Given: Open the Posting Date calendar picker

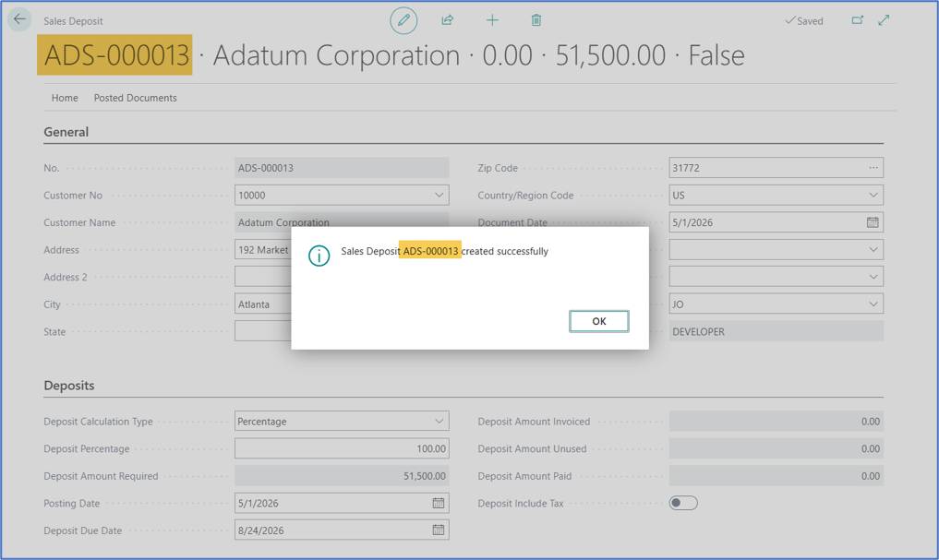Looking at the screenshot, I should 439,503.
